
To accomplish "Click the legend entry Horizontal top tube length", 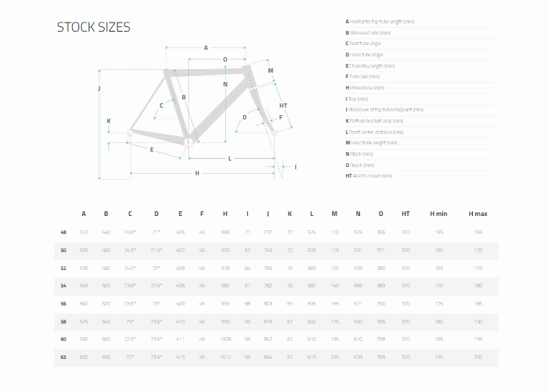I will 380,22.
